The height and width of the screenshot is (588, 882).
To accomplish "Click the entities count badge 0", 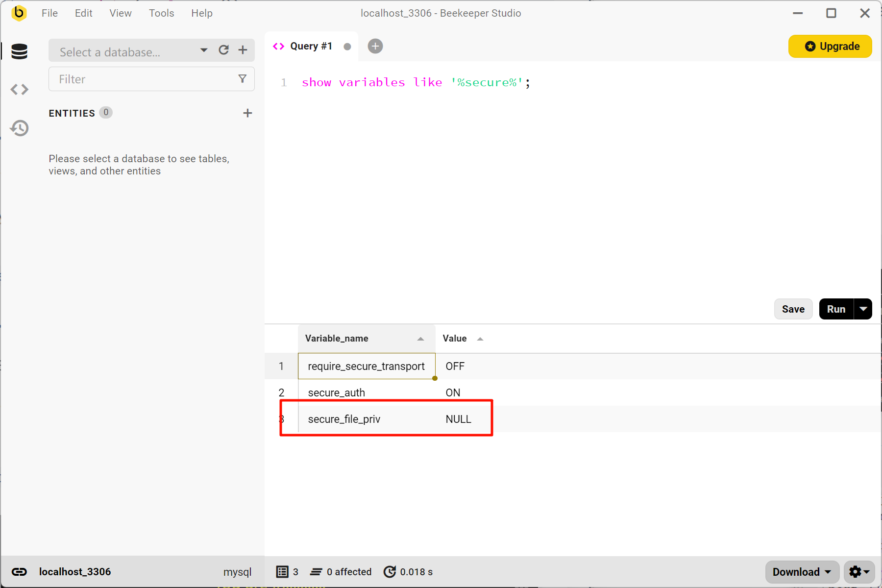I will pyautogui.click(x=106, y=113).
